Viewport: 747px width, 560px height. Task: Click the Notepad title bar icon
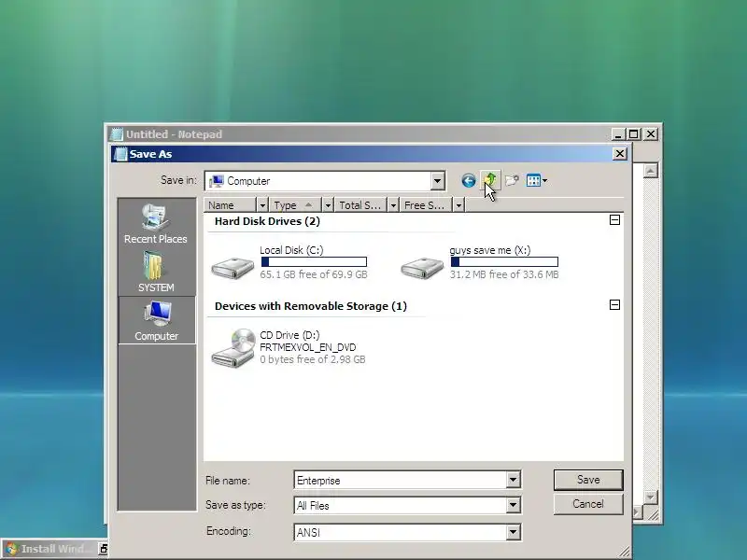coord(116,134)
